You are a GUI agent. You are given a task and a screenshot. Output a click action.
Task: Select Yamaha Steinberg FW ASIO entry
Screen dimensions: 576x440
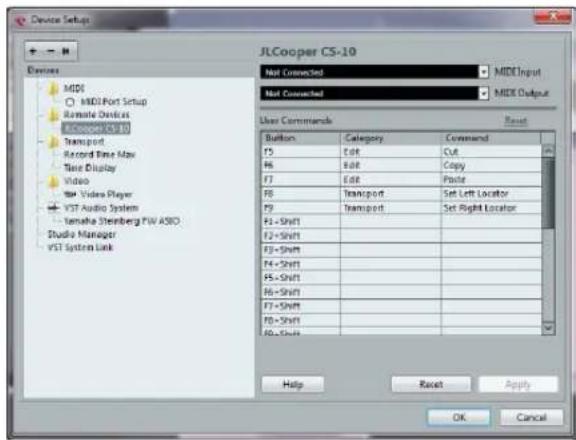[x=122, y=221]
